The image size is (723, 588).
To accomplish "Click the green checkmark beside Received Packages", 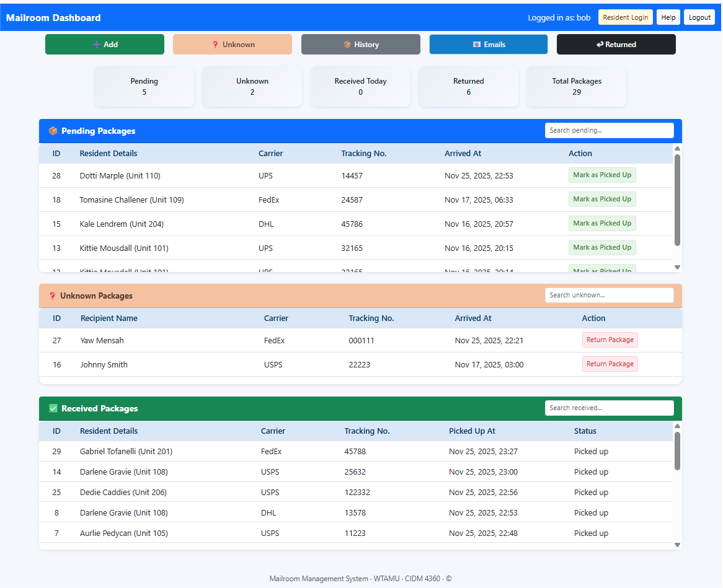I will (x=53, y=408).
